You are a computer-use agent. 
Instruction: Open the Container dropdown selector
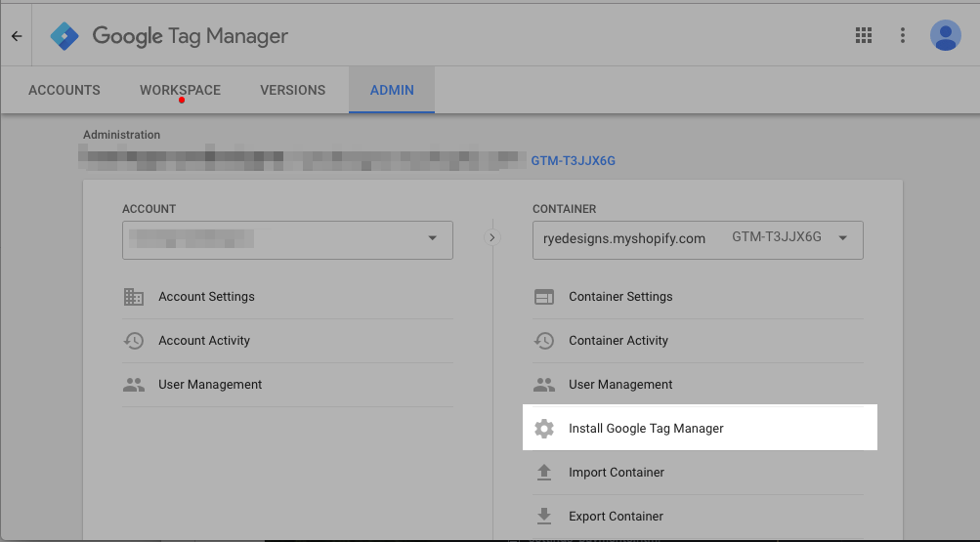tap(698, 240)
